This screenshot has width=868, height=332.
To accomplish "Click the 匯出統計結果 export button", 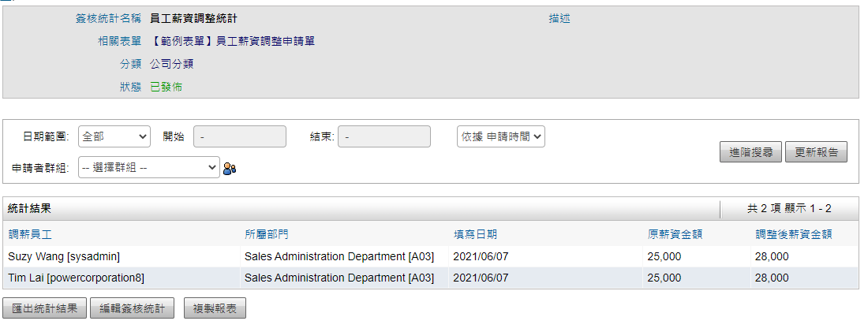I will (x=45, y=308).
